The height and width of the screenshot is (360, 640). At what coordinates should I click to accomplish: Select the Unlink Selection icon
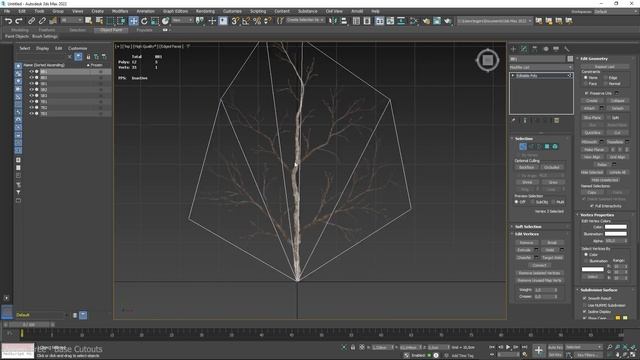pos(42,21)
